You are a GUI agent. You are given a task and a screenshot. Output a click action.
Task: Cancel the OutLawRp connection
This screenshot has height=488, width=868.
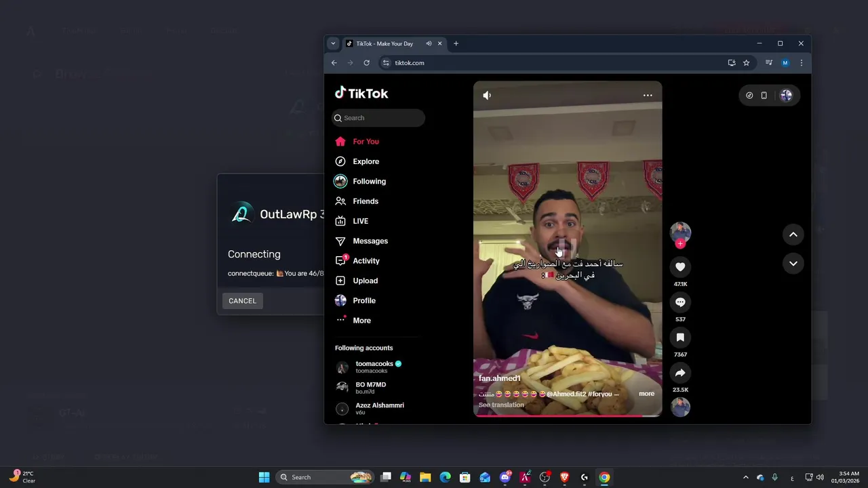coord(242,301)
